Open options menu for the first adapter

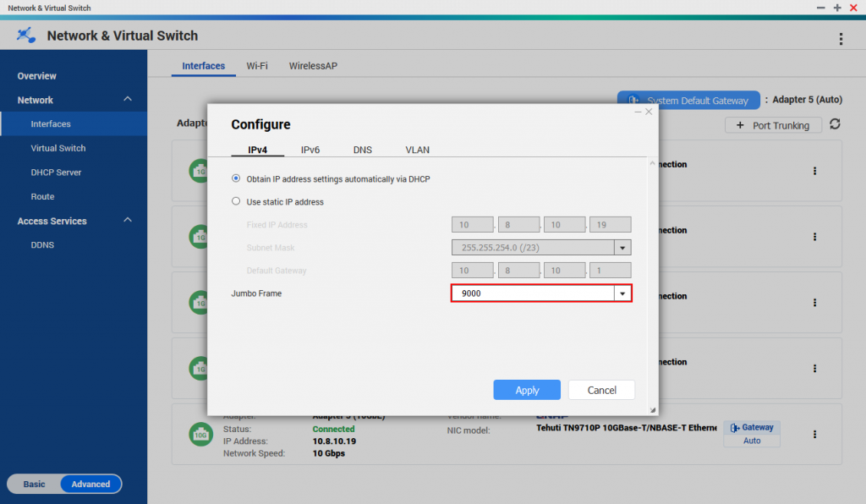tap(814, 171)
